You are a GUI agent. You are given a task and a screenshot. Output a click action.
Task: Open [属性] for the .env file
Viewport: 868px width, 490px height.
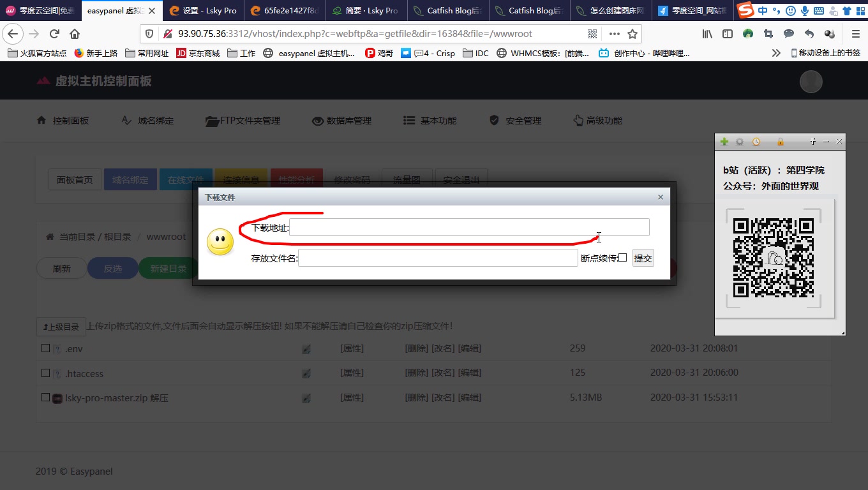tap(352, 348)
